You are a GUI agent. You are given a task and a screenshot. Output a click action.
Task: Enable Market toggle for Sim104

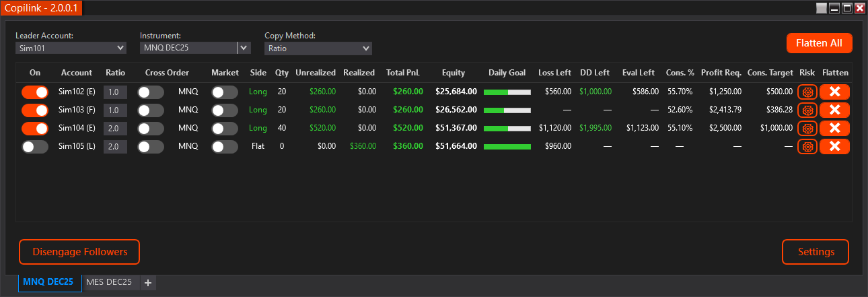tap(225, 128)
